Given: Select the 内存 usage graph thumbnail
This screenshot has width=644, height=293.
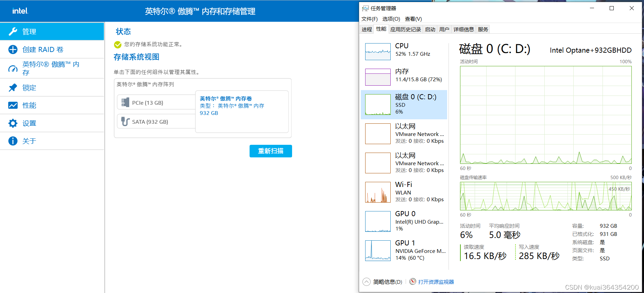Looking at the screenshot, I should pyautogui.click(x=378, y=77).
